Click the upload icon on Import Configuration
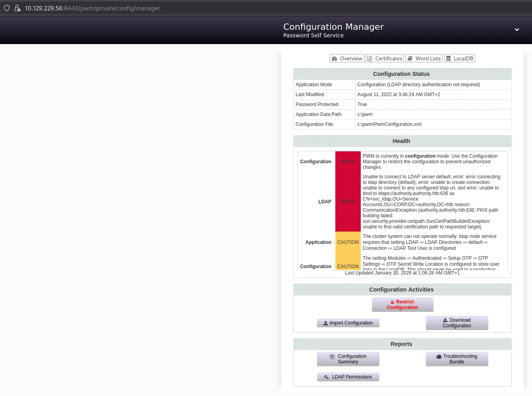Screen dimensions: 532x396 [325, 323]
